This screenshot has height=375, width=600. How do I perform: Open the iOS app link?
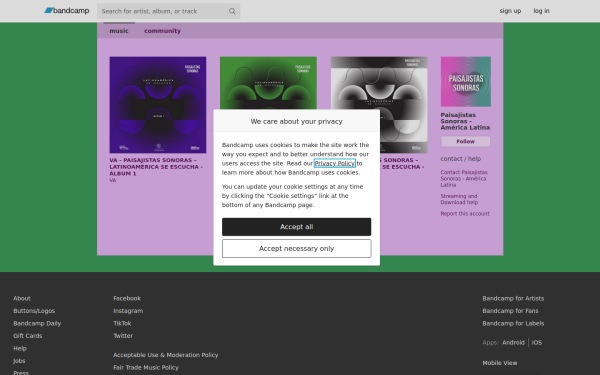click(536, 342)
